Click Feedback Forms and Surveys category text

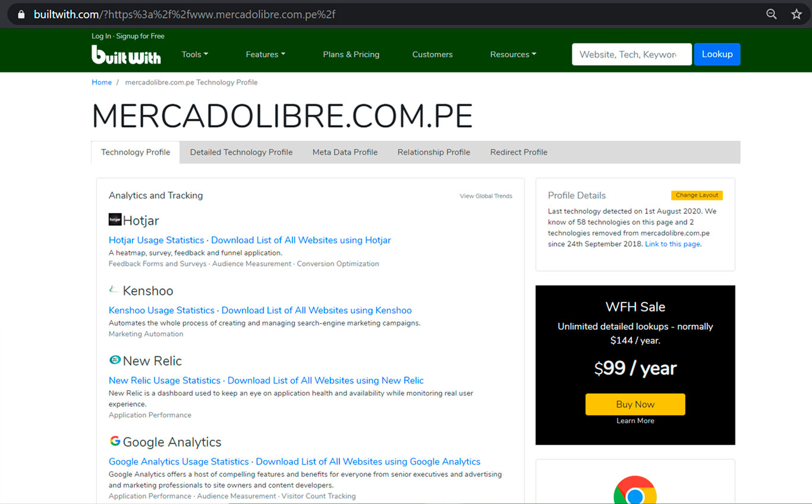tap(158, 264)
